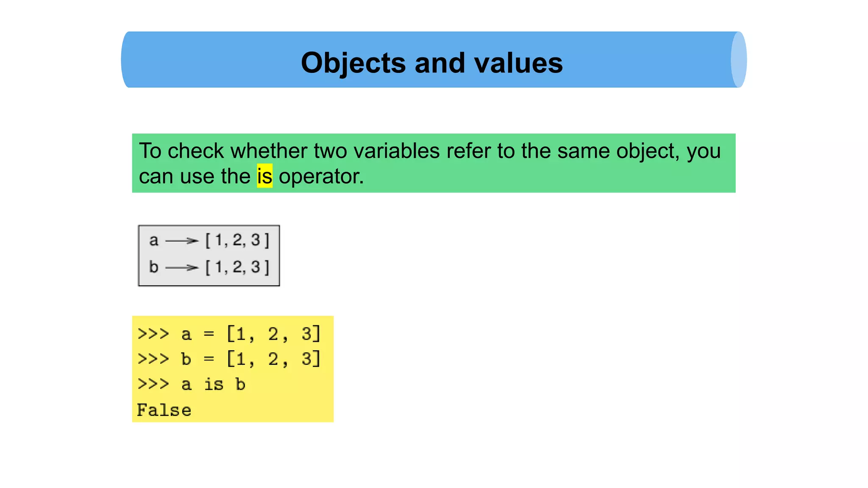Click the arrow from variable b
Viewport: 868px width, 488px height.
181,268
